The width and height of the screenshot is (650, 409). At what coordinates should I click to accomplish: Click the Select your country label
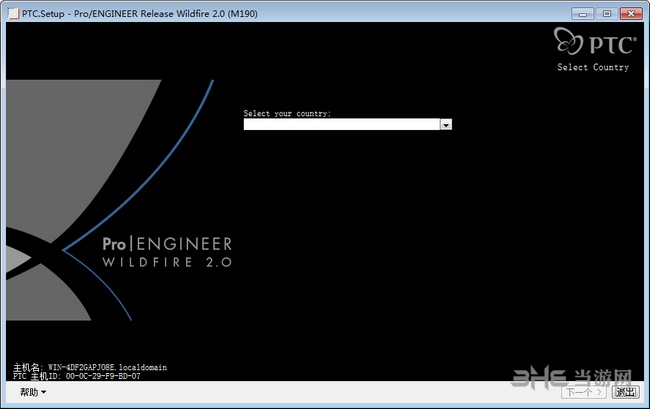point(287,114)
